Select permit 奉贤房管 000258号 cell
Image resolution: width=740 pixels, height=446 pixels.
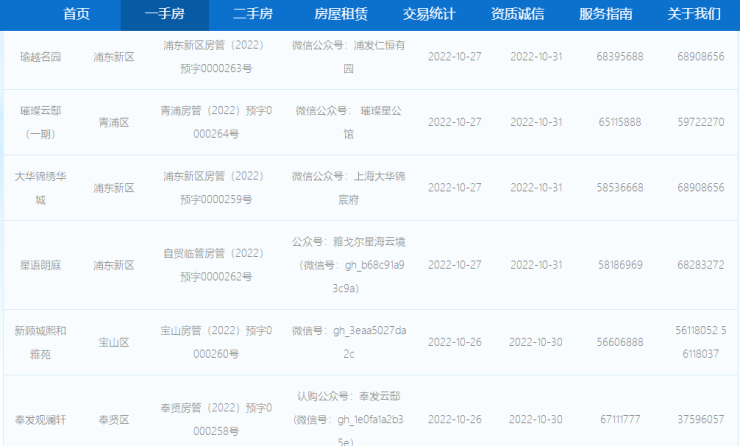coord(216,420)
